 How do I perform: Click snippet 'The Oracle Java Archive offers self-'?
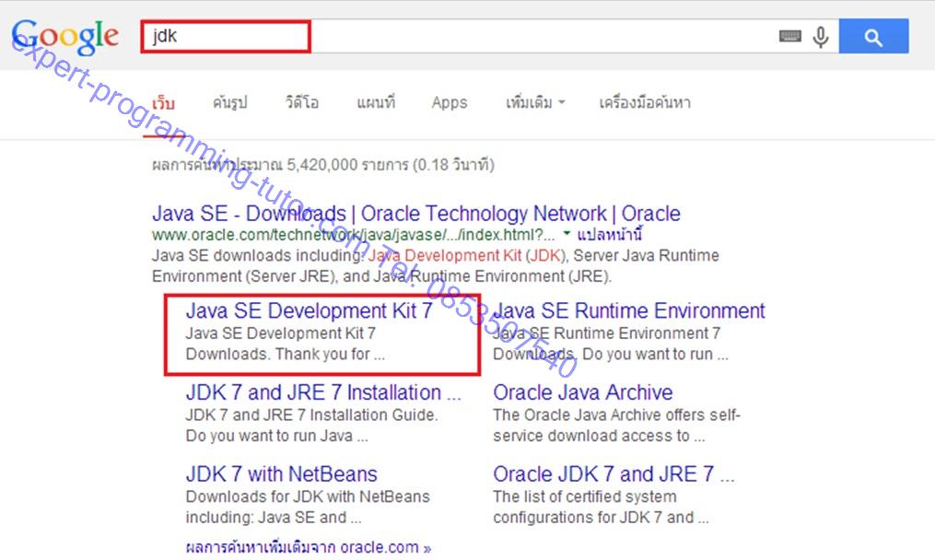pos(616,415)
